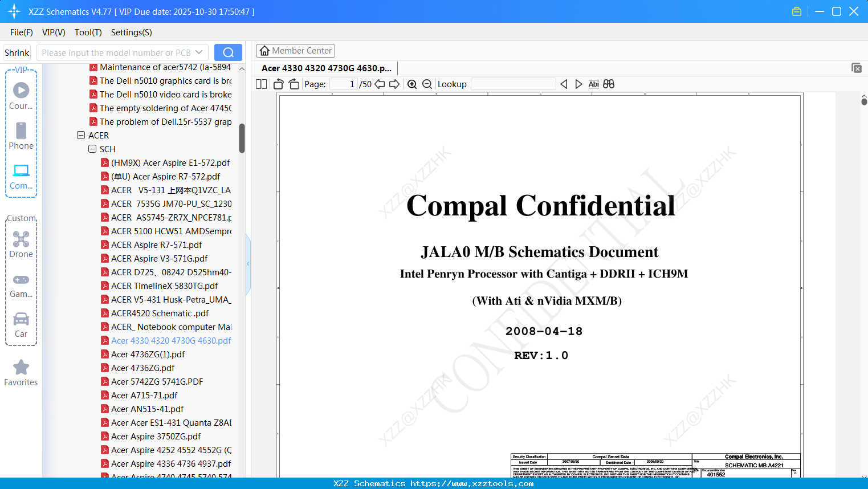Select the Acer 4330 4320 4730G document tab
Screen dimensions: 868x489
[327, 68]
